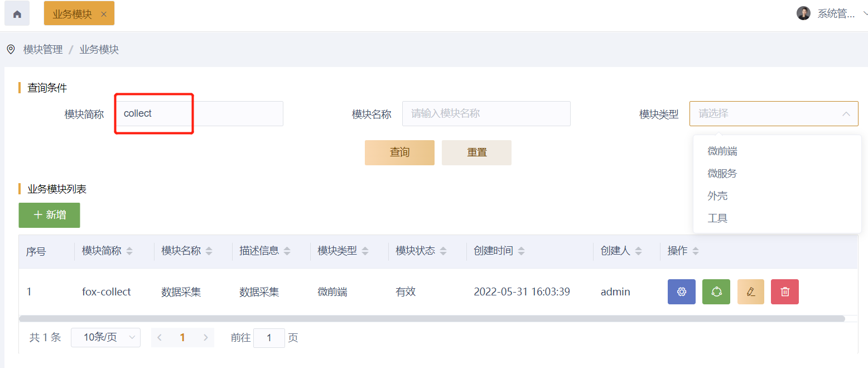Screen dimensions: 868x368
Task: Close the 业务模块 tab
Action: tap(104, 15)
